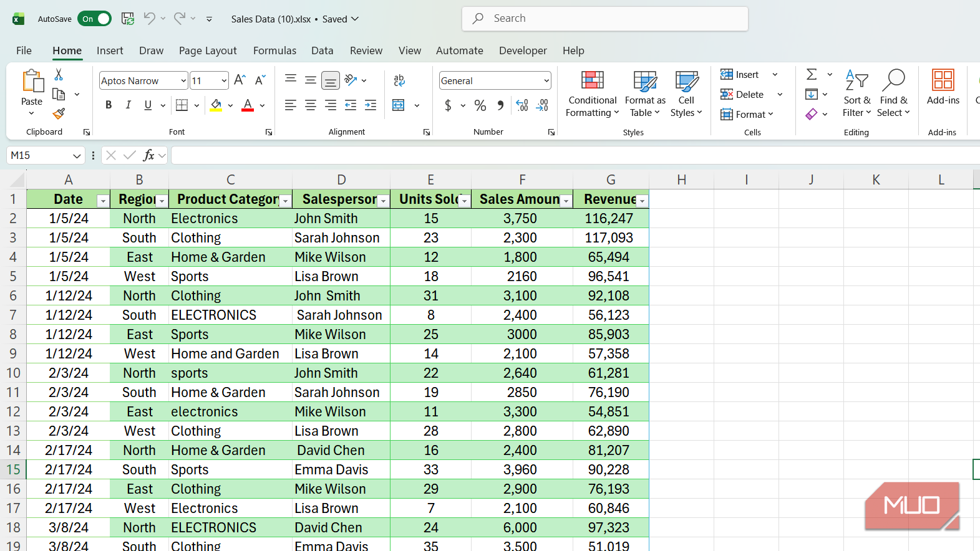Click the Comma Style icon
The width and height of the screenshot is (980, 551).
pos(500,105)
